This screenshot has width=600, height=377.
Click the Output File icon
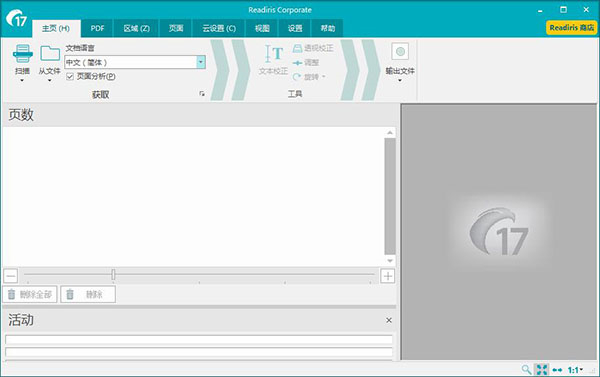(400, 52)
